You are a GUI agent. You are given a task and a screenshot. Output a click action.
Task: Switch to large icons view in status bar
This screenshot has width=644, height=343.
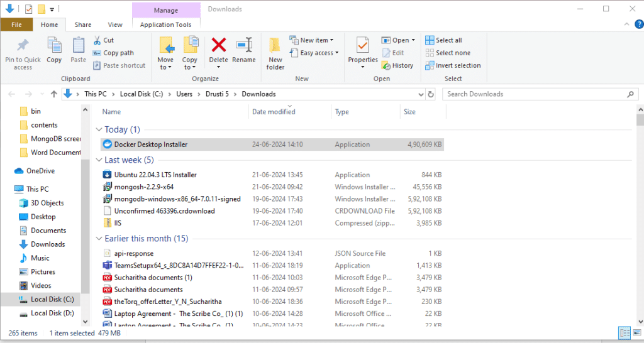[x=637, y=332]
